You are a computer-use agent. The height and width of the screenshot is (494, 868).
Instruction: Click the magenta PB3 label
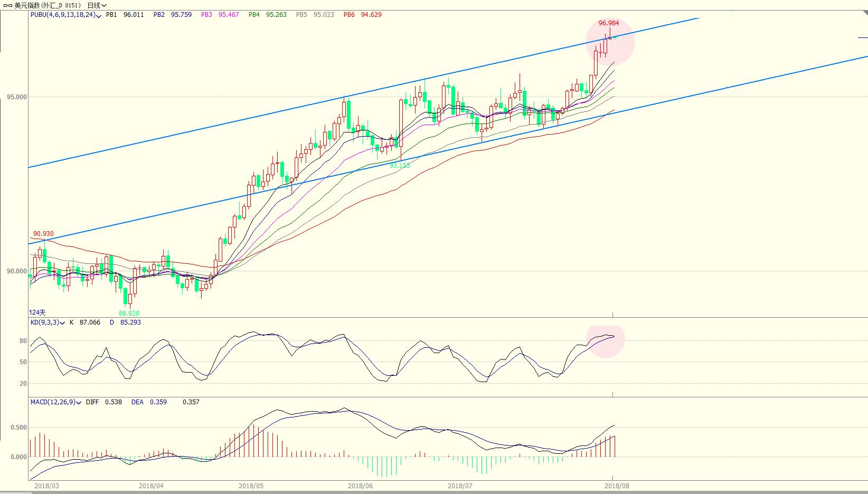point(206,15)
